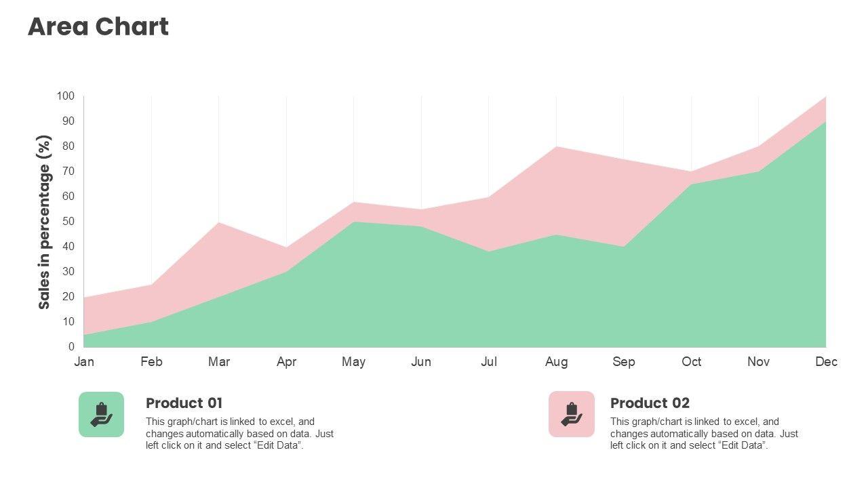
Task: Select the Product 02 description paragraph
Action: [704, 434]
